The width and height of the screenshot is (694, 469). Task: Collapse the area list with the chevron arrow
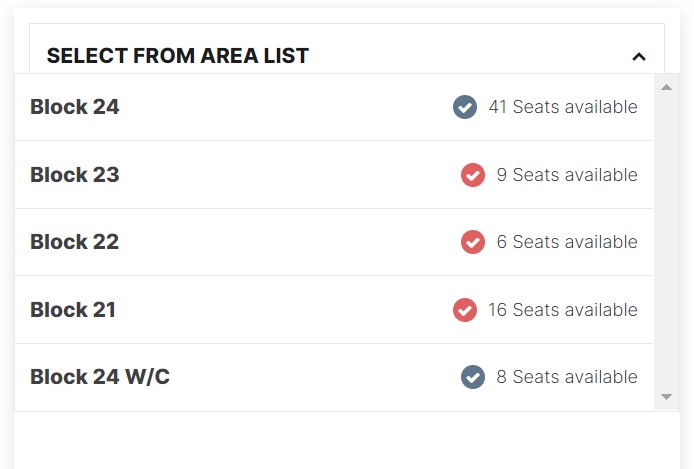(x=639, y=57)
